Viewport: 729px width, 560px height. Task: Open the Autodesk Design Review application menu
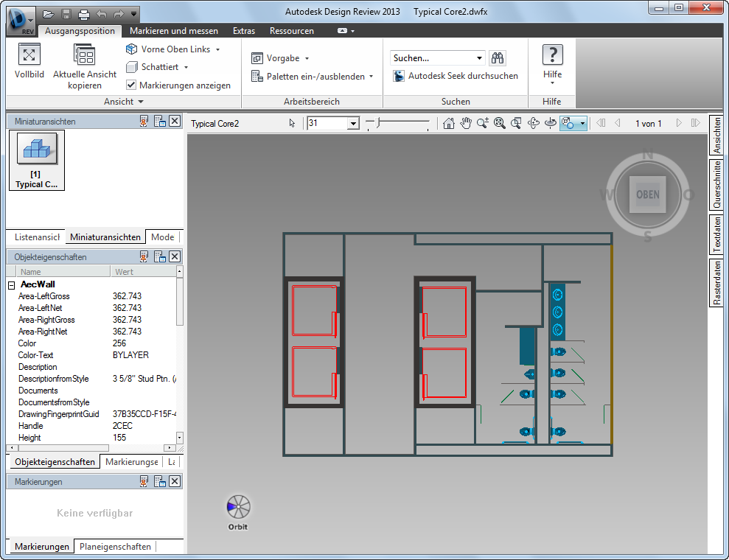click(x=21, y=21)
